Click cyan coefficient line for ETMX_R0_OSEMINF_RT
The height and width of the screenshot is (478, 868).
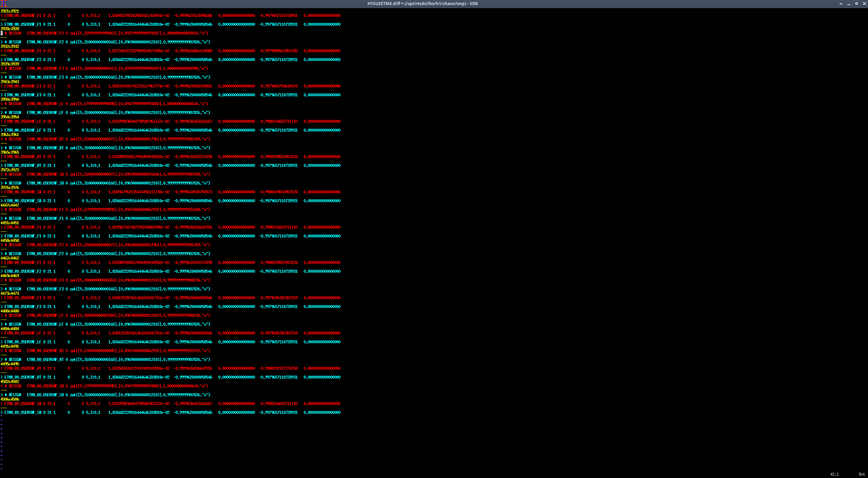[171, 377]
